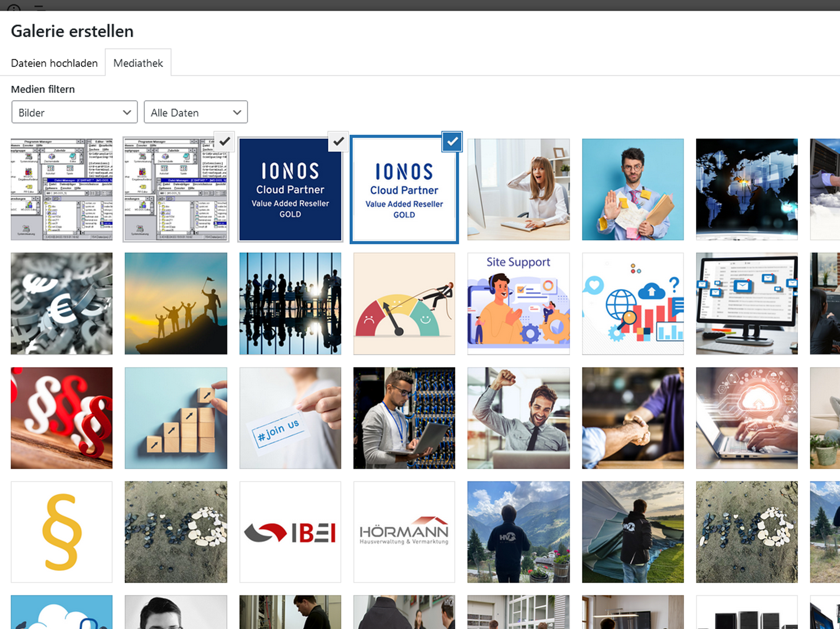Image resolution: width=840 pixels, height=629 pixels.
Task: Expand the Alle Daten date filter
Action: point(196,112)
